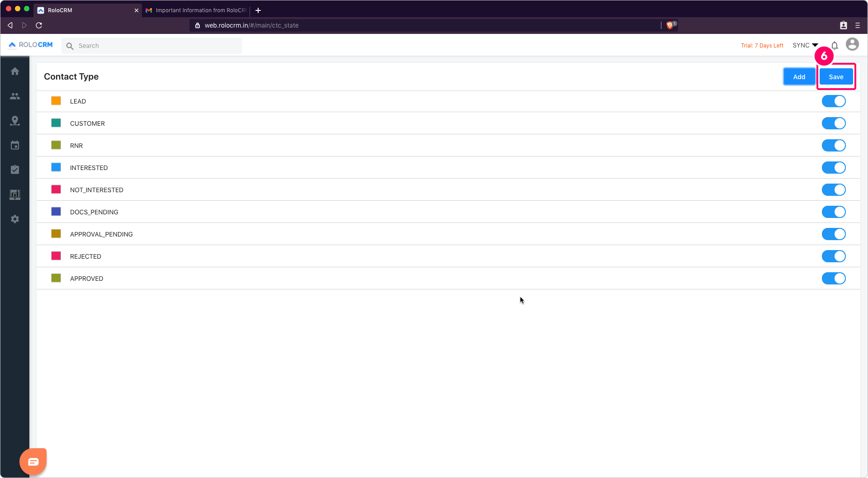This screenshot has height=478, width=868.
Task: Click the browser address bar URL
Action: 251,25
